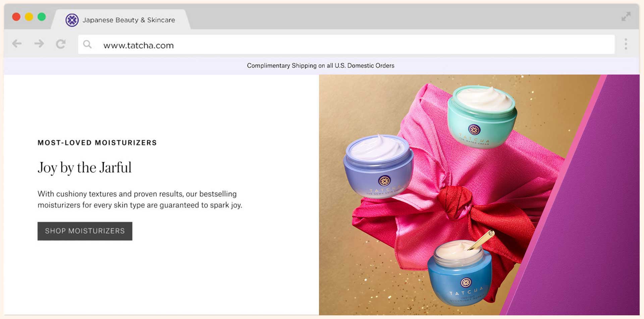Click the red close window button
Viewport: 644px width, 319px height.
(16, 17)
